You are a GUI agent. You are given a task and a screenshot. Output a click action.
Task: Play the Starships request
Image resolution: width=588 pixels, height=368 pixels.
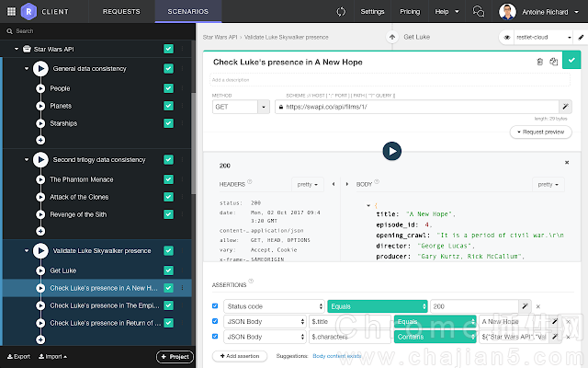coord(40,123)
